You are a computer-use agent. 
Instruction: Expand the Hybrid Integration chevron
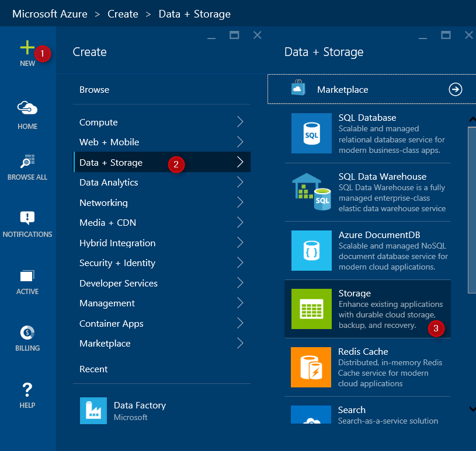(x=240, y=243)
